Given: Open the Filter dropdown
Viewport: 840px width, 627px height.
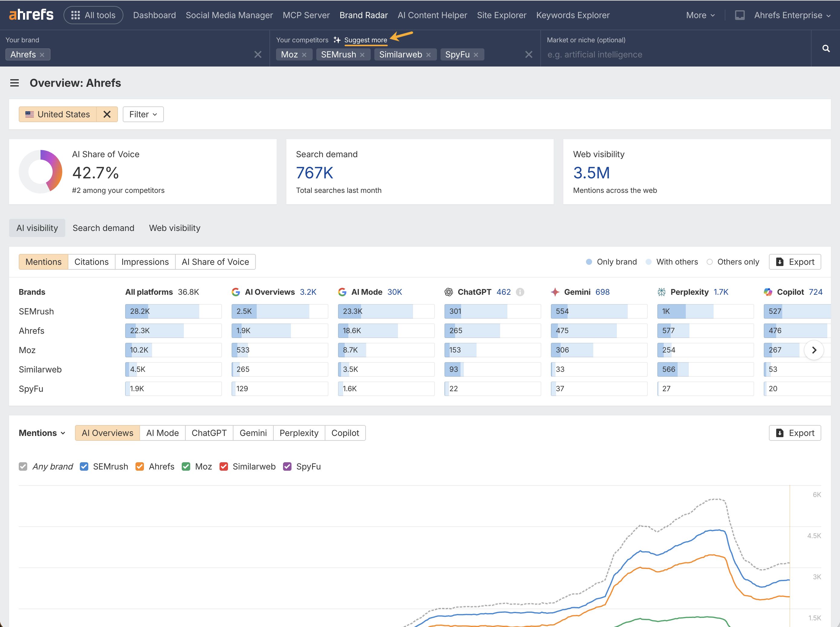Looking at the screenshot, I should (x=143, y=114).
